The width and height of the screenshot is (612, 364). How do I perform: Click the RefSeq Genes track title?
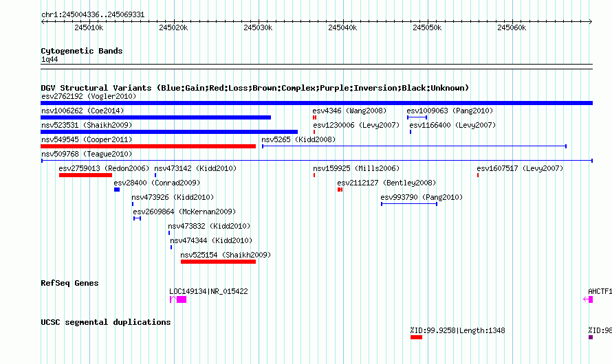(69, 284)
